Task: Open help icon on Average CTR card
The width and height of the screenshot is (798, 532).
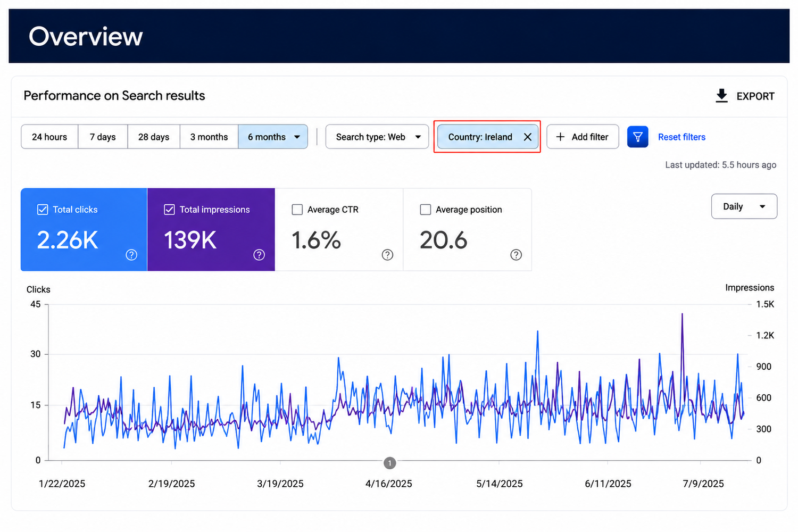Action: point(388,255)
